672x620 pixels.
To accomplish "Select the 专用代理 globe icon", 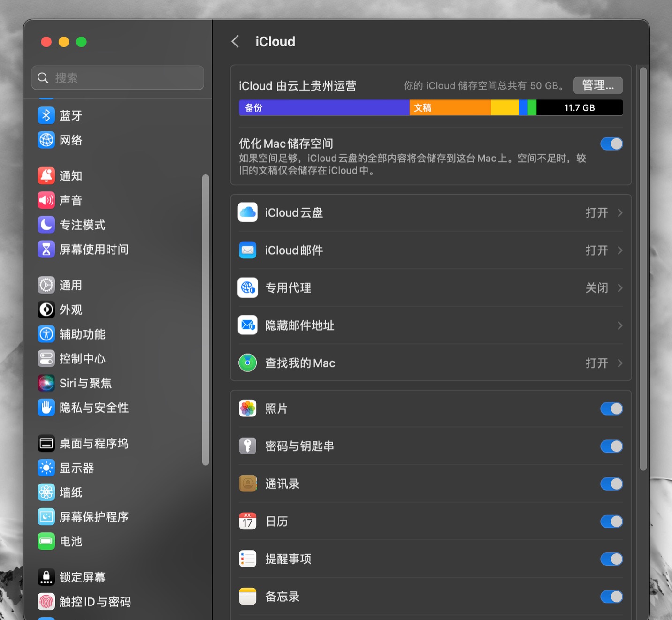I will [247, 288].
